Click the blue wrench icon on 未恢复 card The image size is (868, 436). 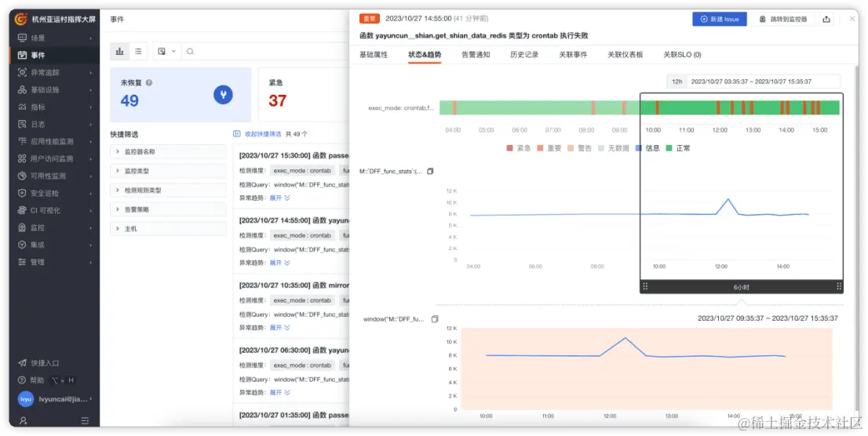223,95
